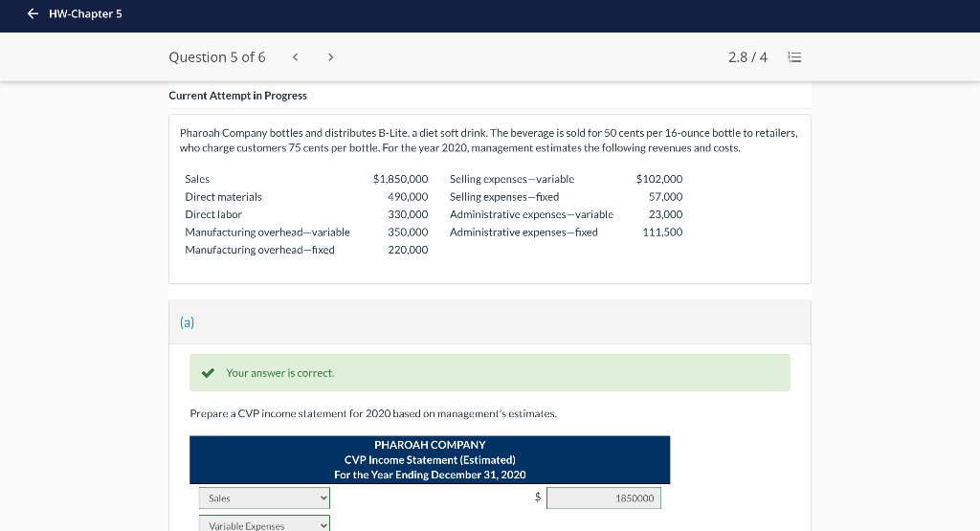Click the (a) part label
This screenshot has height=531, width=980.
[187, 322]
